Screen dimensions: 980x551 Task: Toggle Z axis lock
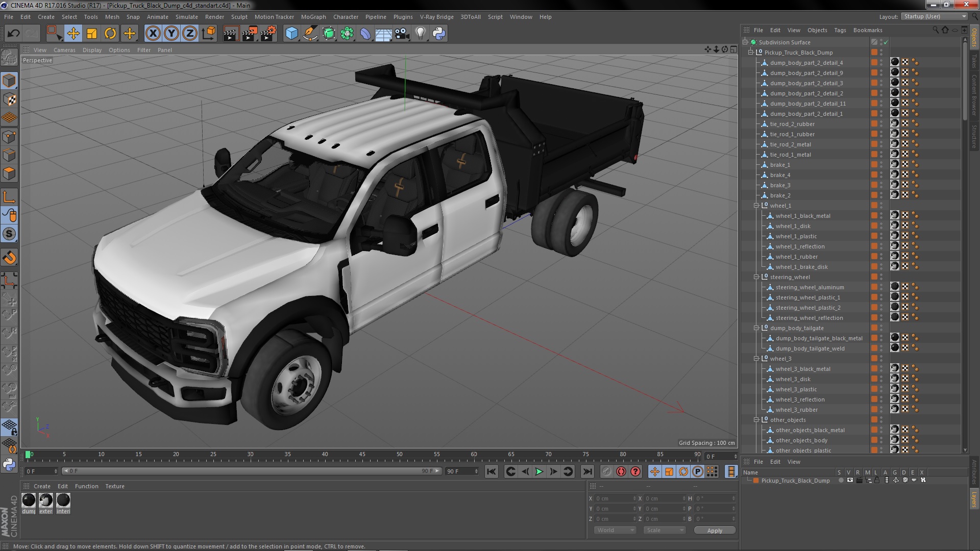[190, 34]
